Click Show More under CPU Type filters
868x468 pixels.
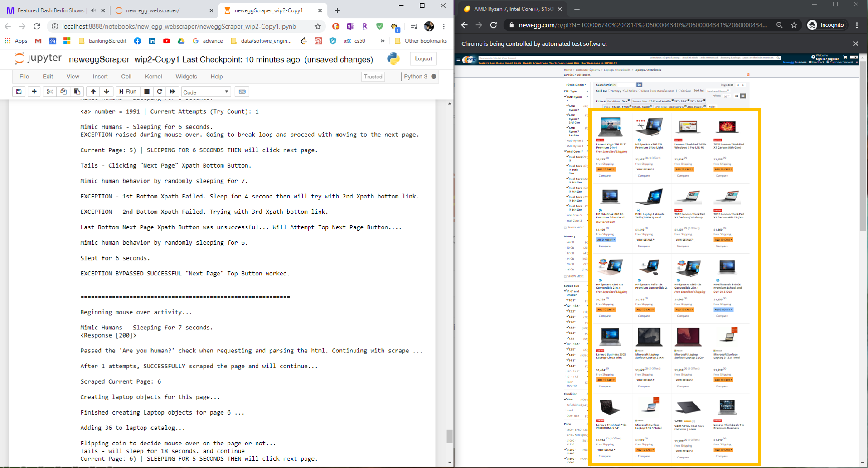pyautogui.click(x=574, y=227)
